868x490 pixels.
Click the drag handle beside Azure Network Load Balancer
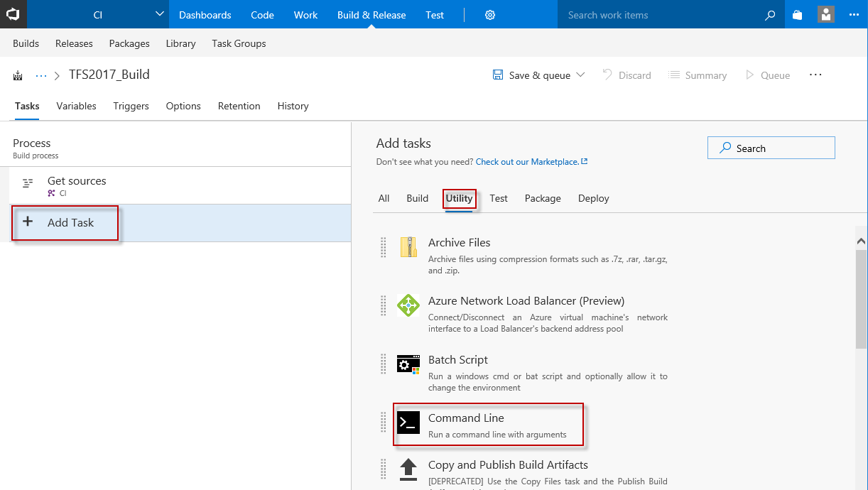[384, 305]
